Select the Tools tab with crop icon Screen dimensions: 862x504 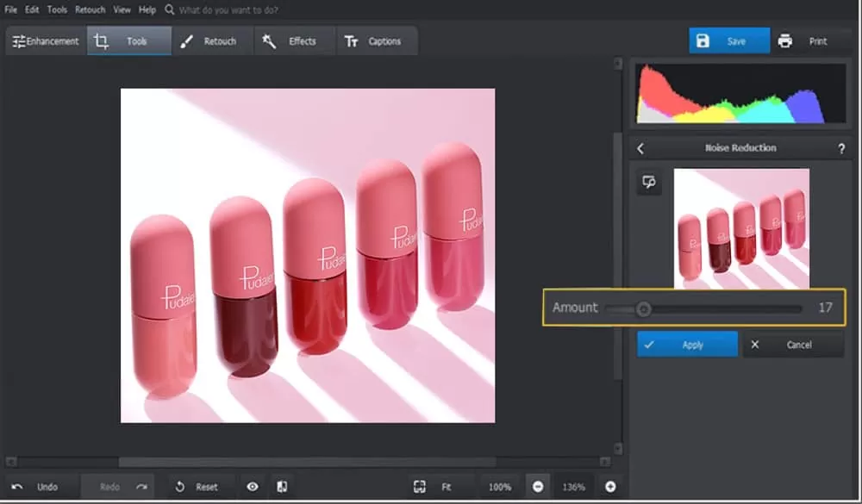pyautogui.click(x=129, y=41)
